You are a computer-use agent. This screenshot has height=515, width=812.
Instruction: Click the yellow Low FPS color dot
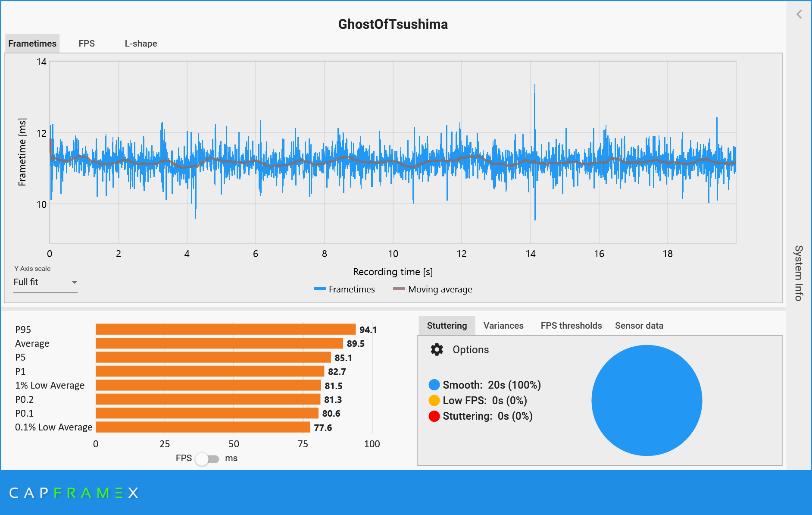(x=434, y=400)
